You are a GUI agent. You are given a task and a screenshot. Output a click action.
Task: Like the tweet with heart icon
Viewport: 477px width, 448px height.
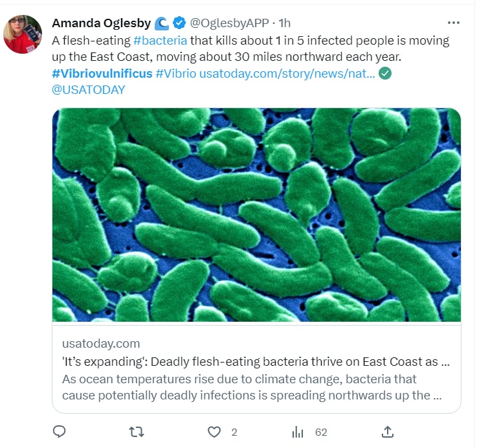(214, 432)
